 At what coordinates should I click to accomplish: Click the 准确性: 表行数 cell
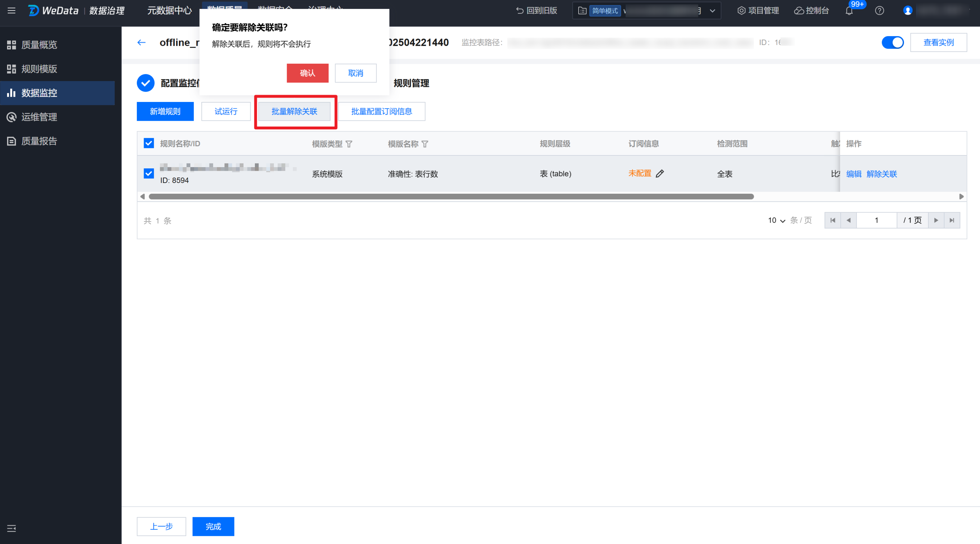413,174
